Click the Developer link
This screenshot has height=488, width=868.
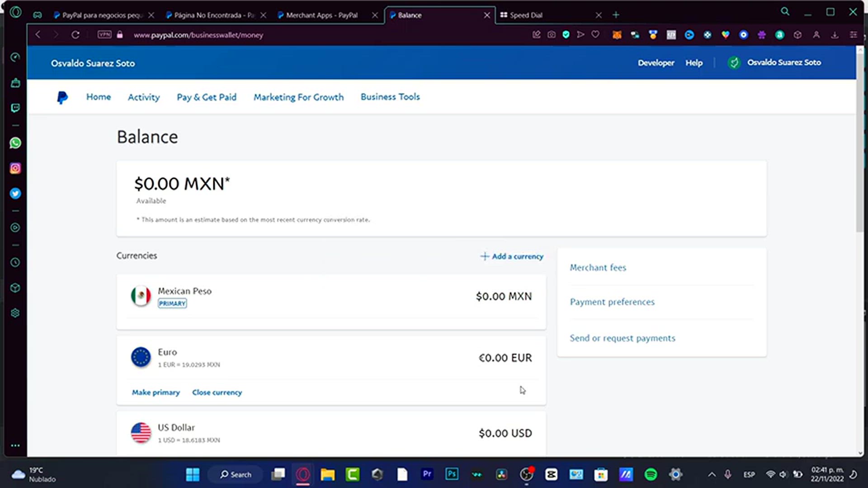(x=656, y=63)
